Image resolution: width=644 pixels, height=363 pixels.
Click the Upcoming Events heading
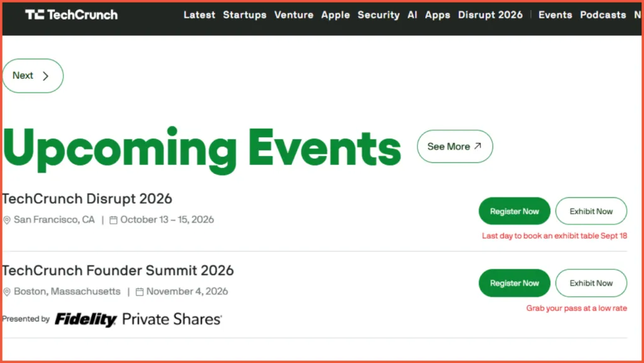pyautogui.click(x=202, y=150)
